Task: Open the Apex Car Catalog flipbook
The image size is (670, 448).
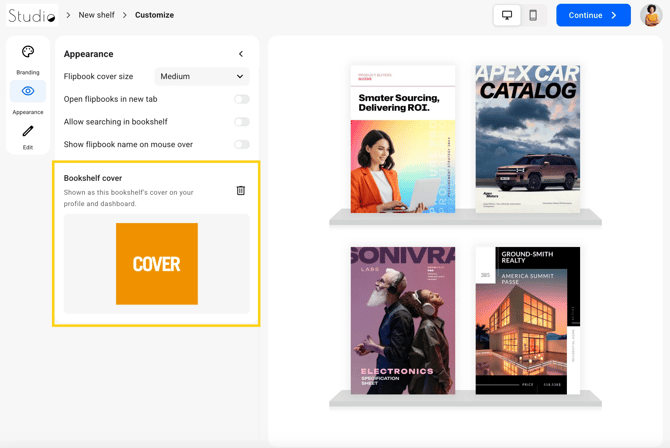Action: pos(528,139)
